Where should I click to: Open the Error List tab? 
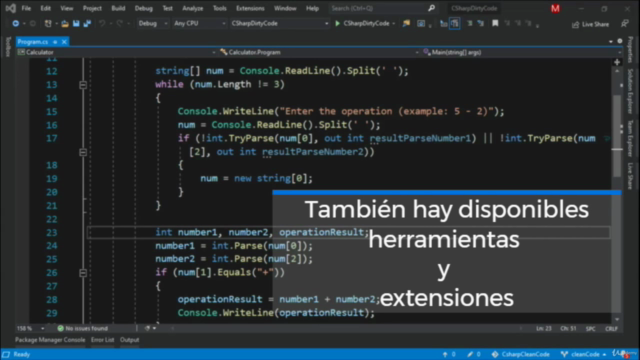[102, 340]
